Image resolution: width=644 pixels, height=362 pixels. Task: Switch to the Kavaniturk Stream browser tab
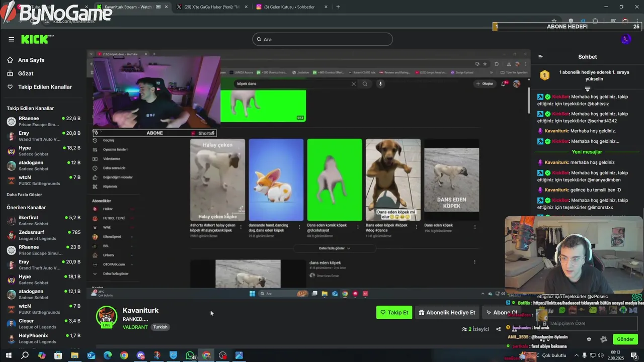[129, 7]
